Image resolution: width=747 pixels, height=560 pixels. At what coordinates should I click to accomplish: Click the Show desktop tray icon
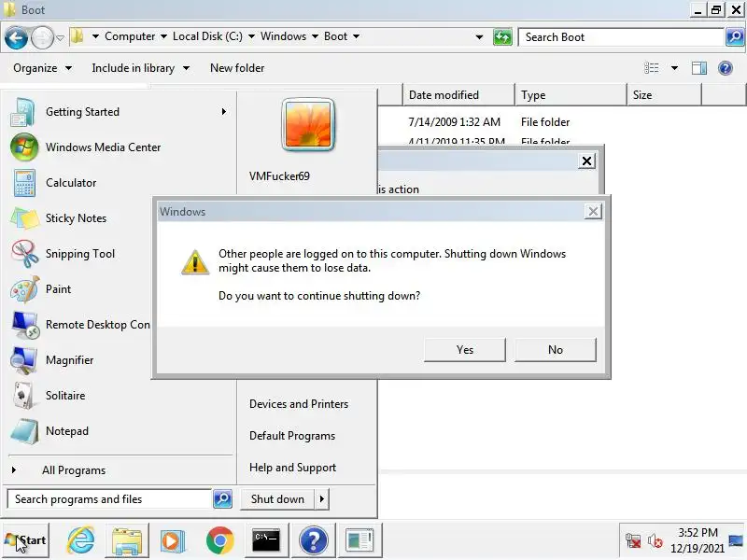coord(736,540)
